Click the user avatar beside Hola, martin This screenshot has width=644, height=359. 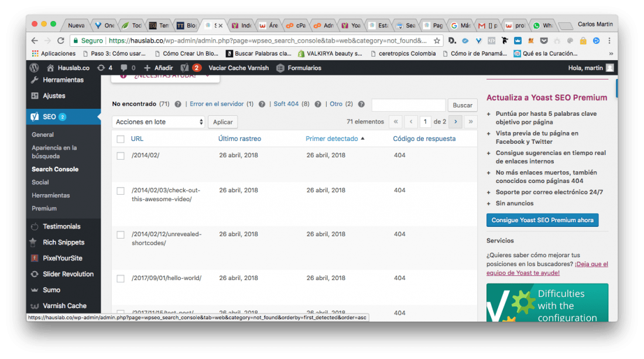tap(610, 68)
